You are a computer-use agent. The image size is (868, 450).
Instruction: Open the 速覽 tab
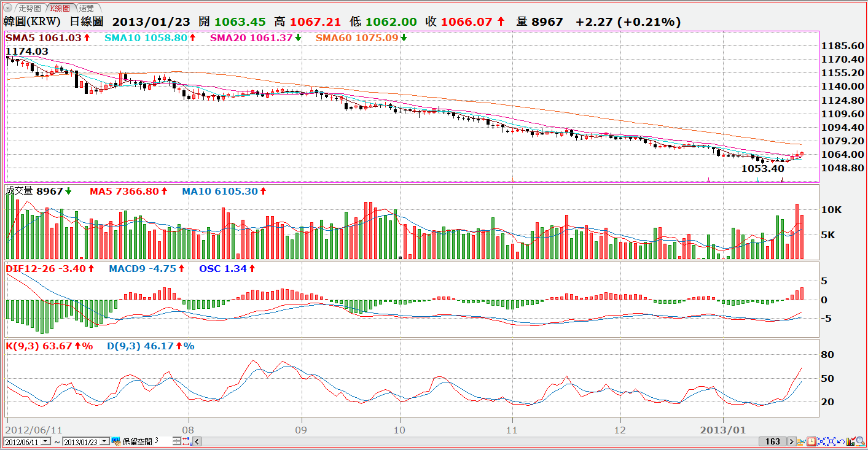(x=90, y=8)
